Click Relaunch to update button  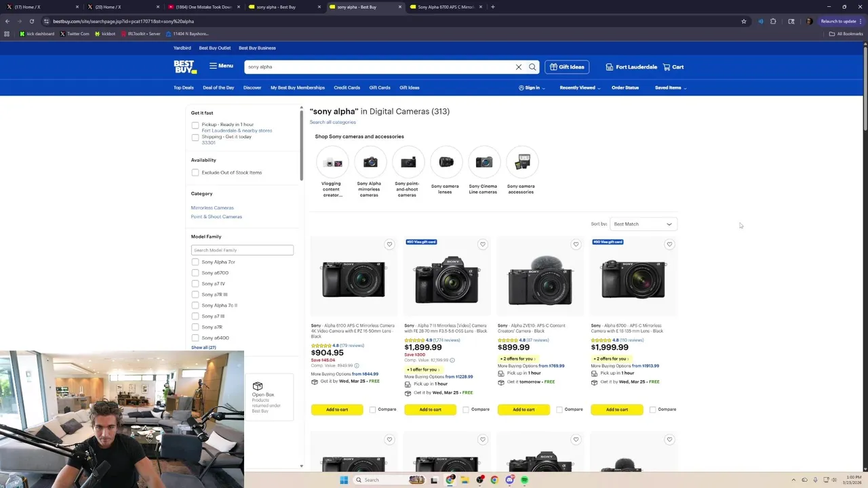(840, 21)
